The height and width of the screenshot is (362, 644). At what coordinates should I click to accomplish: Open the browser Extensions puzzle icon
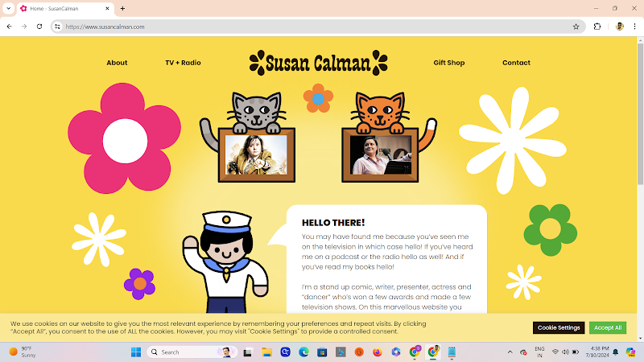coord(597,27)
